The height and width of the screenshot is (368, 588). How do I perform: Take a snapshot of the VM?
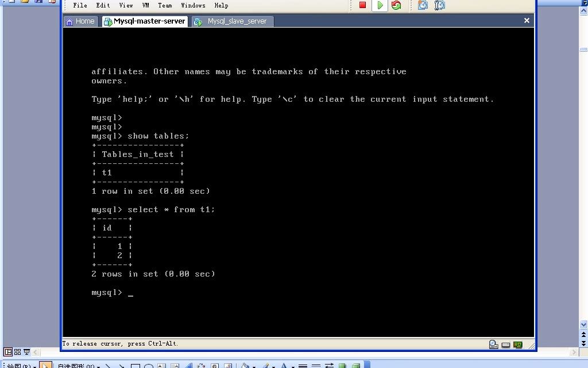tap(423, 5)
